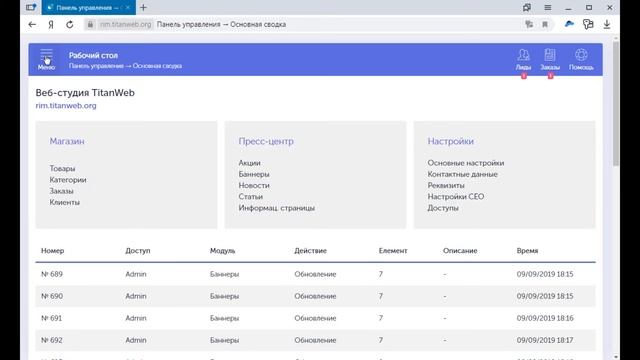Open the browser hamburger settings menu
Viewport: 640px width, 360px height.
548,7
